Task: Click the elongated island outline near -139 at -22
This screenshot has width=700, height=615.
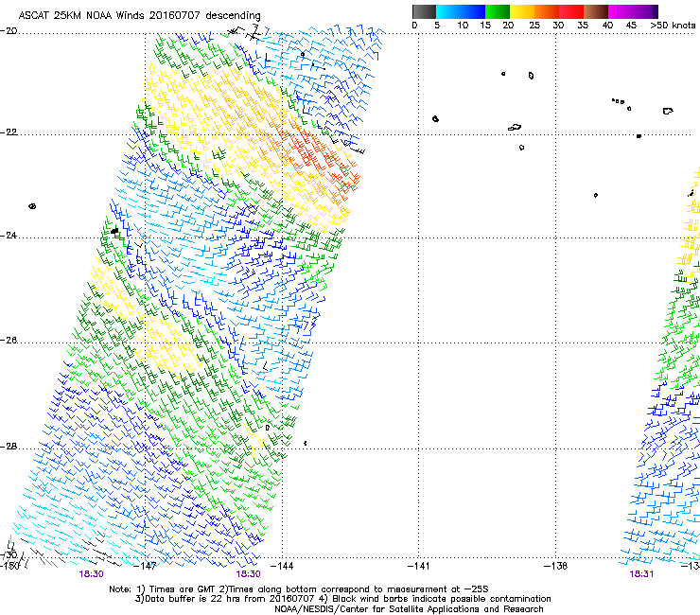Action: (515, 128)
